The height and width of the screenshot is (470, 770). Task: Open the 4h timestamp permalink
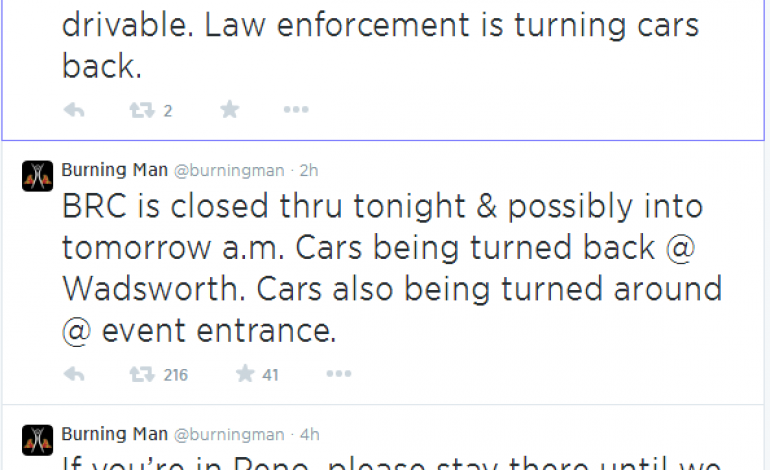[309, 434]
